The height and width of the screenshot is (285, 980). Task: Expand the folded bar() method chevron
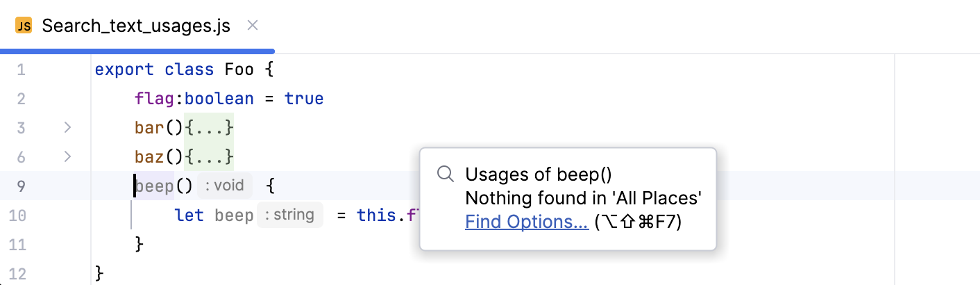click(67, 128)
